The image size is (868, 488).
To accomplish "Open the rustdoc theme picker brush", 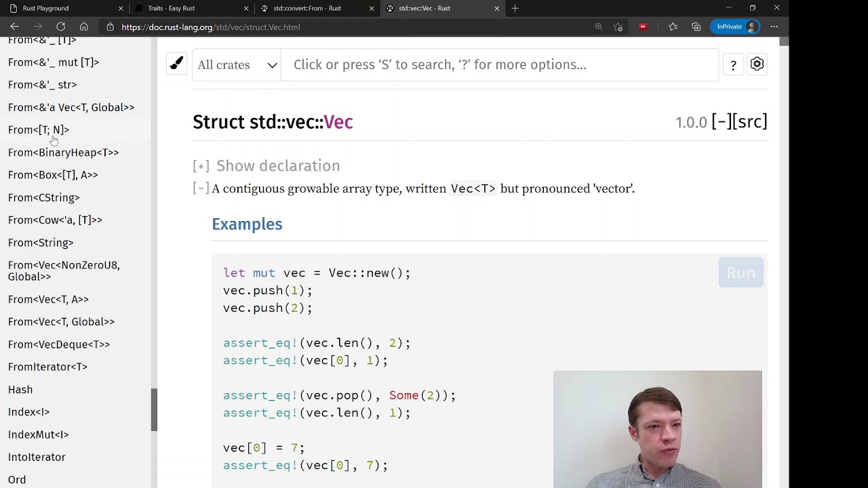I will coord(176,64).
